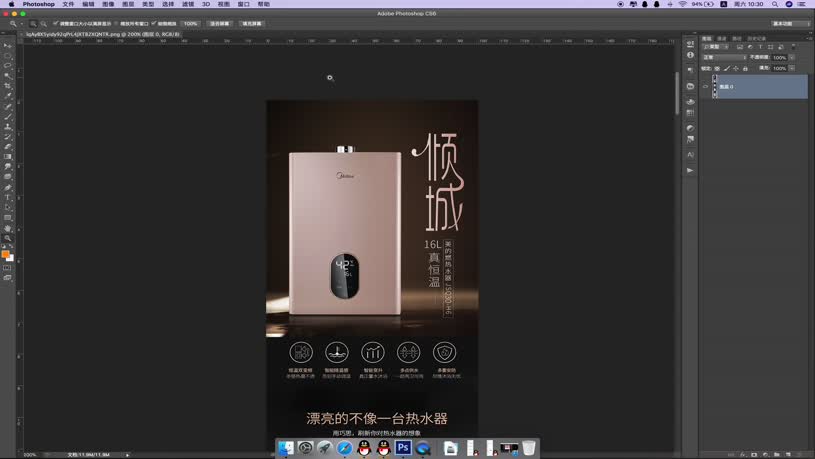Select the Brush tool
Screen dimensions: 815x459
[7, 116]
